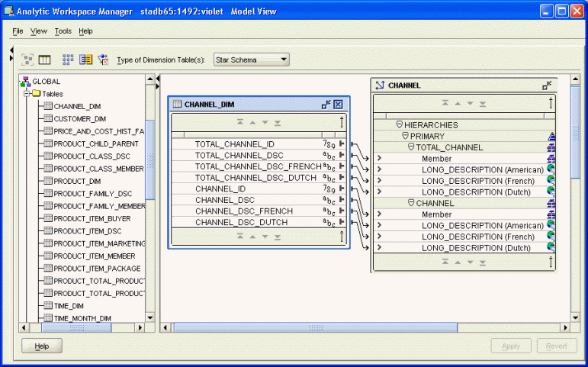Close the CHANNEL_DIM table box

(x=338, y=104)
